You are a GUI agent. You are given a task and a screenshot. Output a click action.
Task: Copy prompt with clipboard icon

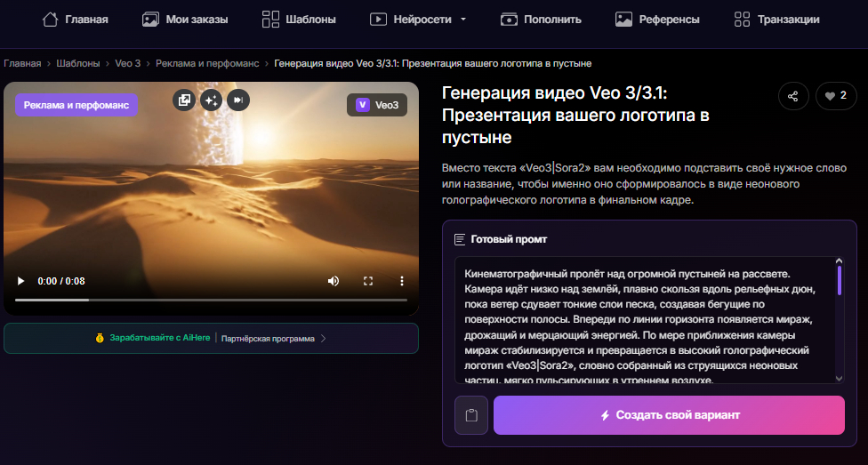pyautogui.click(x=471, y=415)
